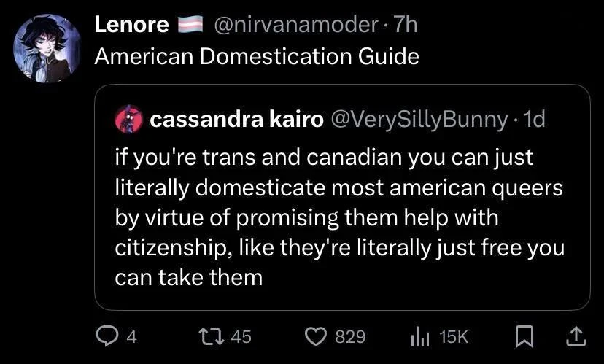Image resolution: width=604 pixels, height=364 pixels.
Task: Open Lenore's profile picture
Action: [x=47, y=47]
